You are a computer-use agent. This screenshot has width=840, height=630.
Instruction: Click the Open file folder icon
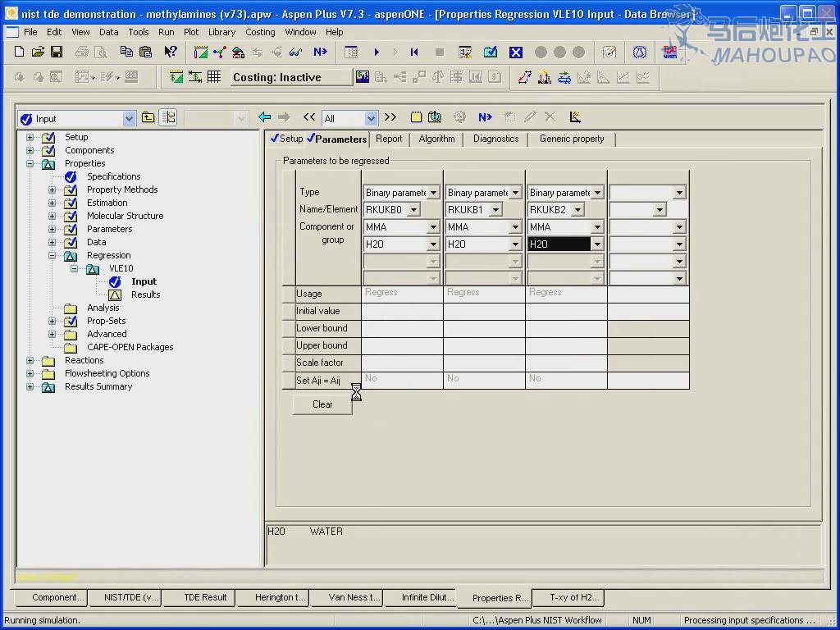click(38, 52)
